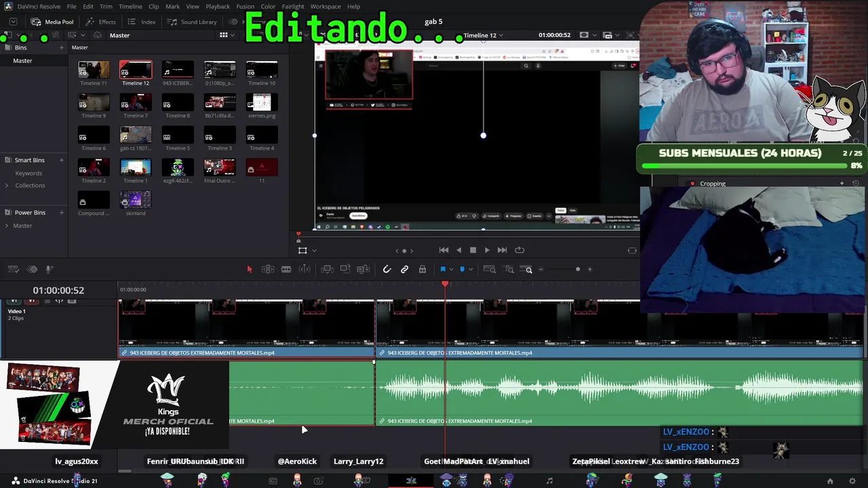Click the Insert Clip icon
The height and width of the screenshot is (488, 868).
pyautogui.click(x=327, y=270)
